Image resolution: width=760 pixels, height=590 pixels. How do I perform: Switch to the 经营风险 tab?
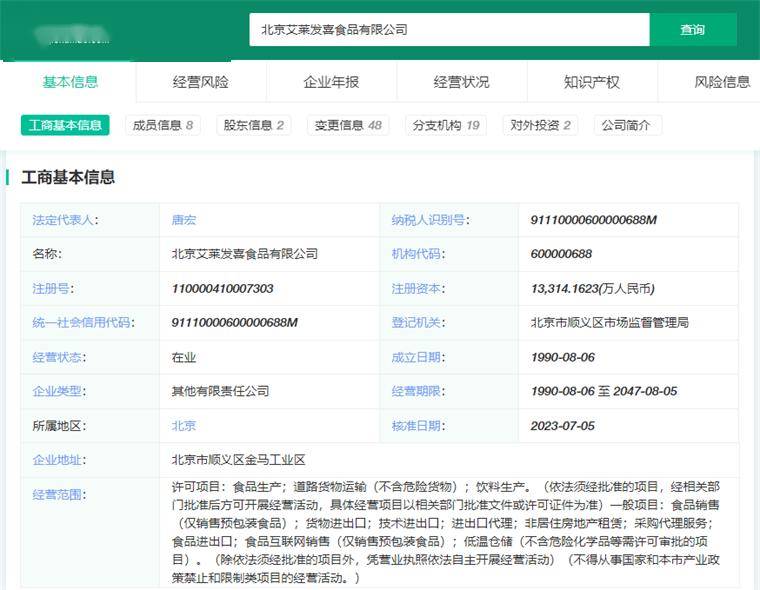201,82
